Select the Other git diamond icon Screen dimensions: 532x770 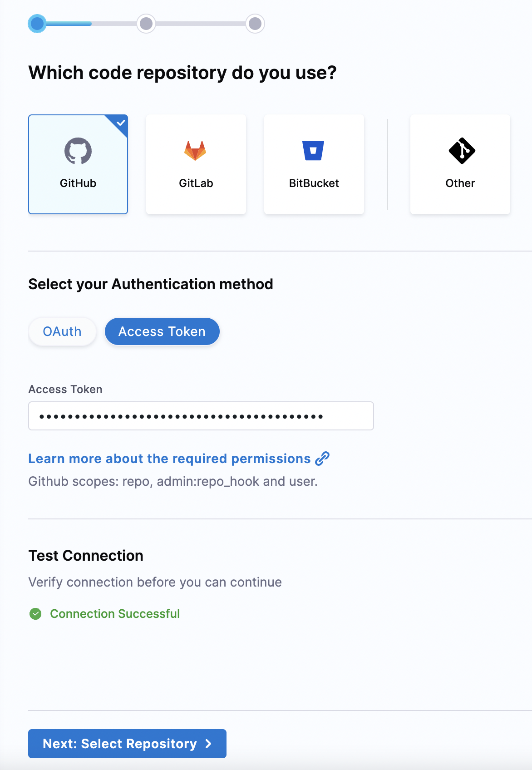point(462,151)
